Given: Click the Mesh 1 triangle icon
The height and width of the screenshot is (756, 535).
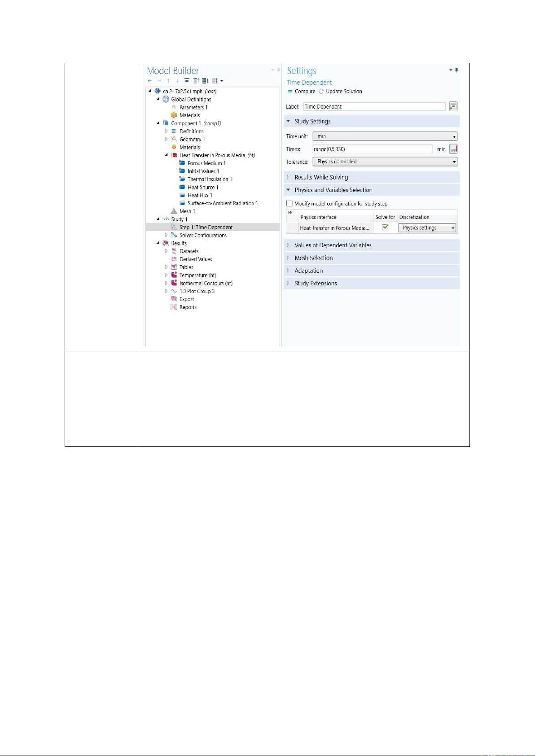Looking at the screenshot, I should 174,211.
